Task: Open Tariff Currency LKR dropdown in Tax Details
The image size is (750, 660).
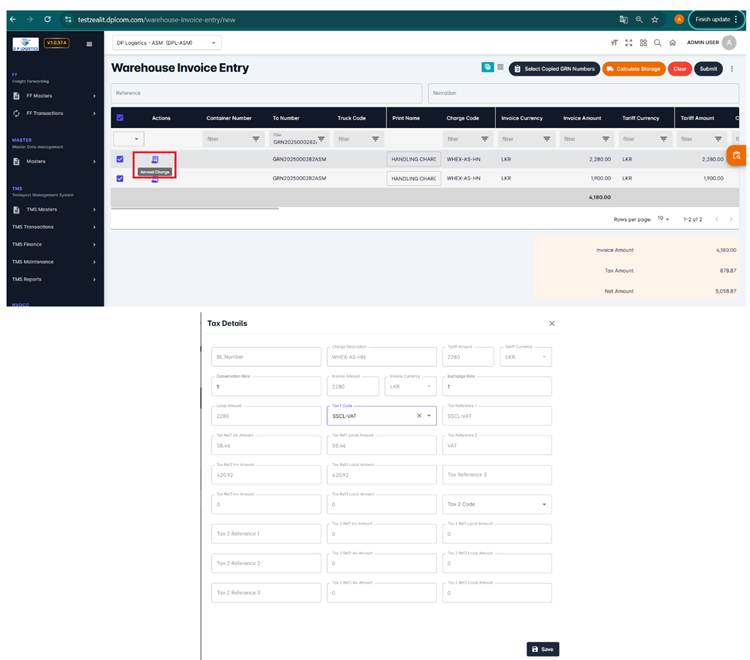Action: click(525, 357)
